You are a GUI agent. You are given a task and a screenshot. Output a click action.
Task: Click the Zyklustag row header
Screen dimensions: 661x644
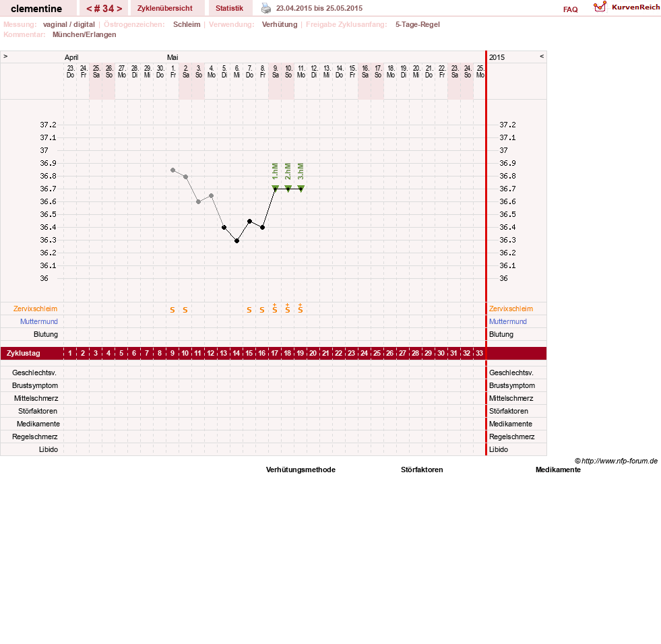pyautogui.click(x=23, y=353)
